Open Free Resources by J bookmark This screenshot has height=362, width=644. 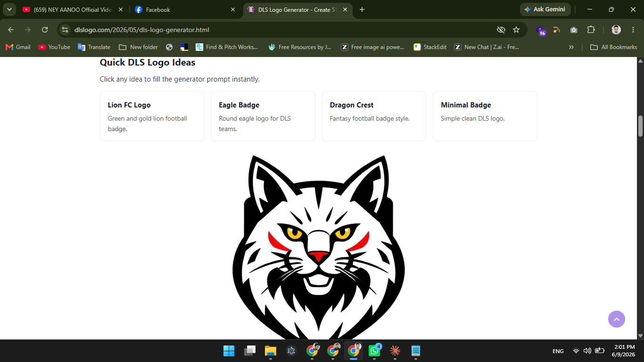pos(300,47)
